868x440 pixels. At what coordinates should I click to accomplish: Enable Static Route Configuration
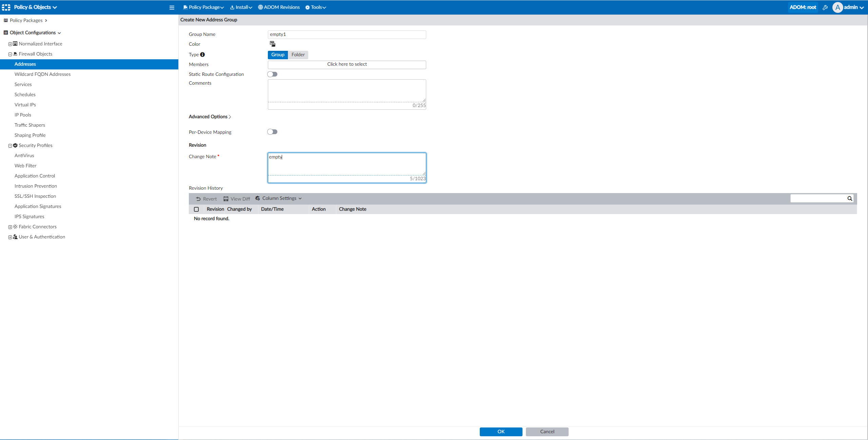[x=272, y=74]
